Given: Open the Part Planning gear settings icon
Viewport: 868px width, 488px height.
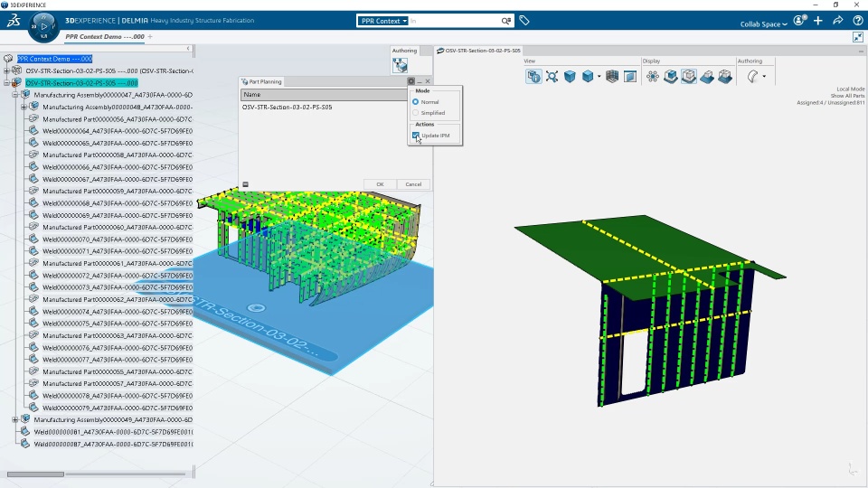Looking at the screenshot, I should click(410, 81).
